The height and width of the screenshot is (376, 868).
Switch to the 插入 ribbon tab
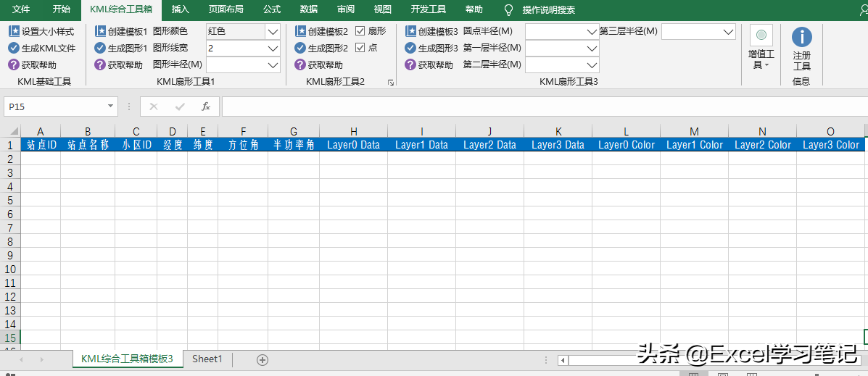[x=181, y=9]
